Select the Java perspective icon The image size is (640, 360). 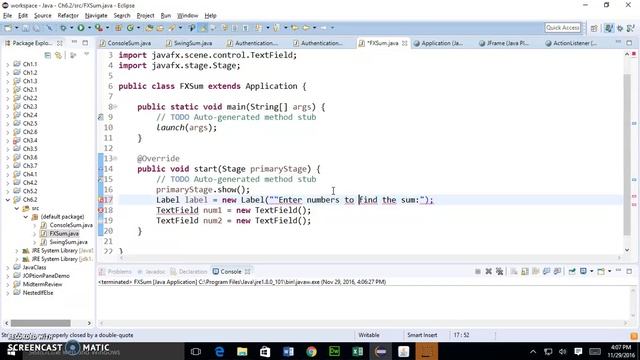[609, 28]
